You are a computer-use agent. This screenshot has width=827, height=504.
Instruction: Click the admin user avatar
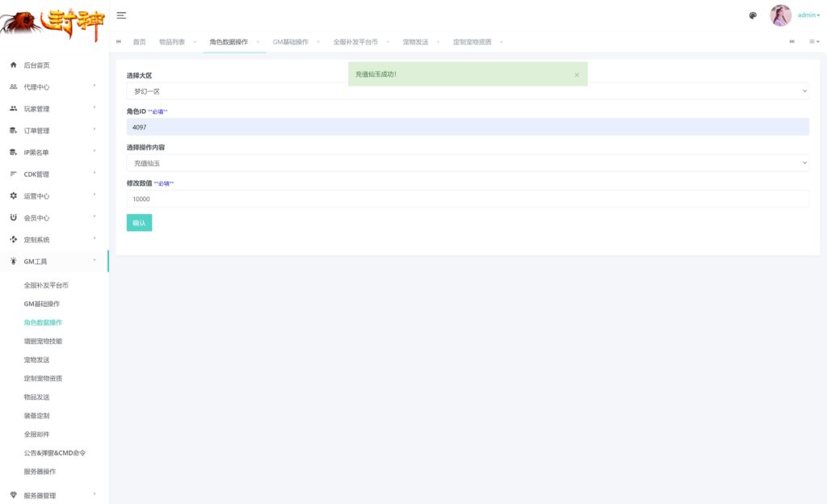[x=780, y=15]
